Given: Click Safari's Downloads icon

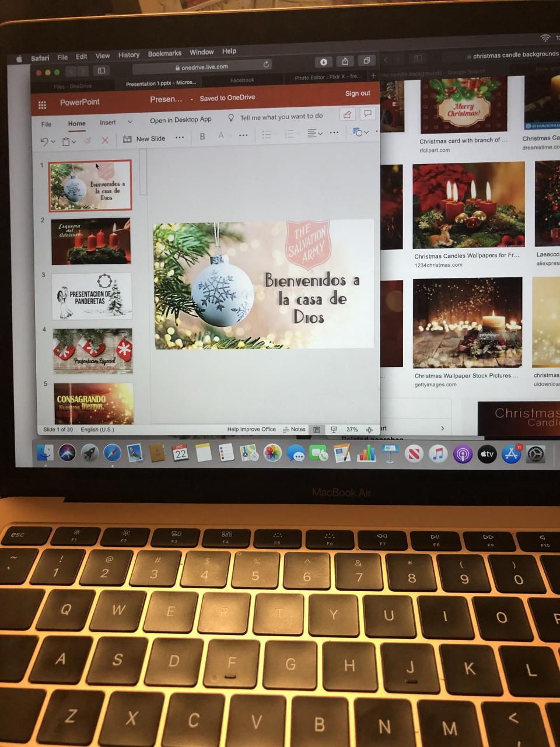Looking at the screenshot, I should (324, 62).
